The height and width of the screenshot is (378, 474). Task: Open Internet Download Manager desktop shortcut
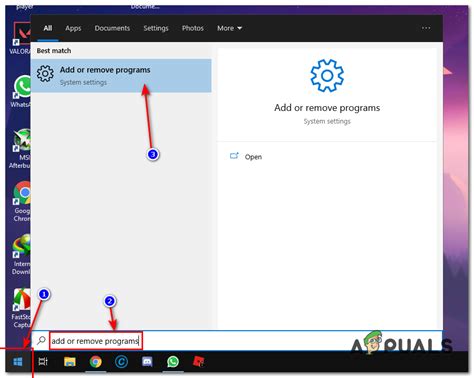(21, 254)
